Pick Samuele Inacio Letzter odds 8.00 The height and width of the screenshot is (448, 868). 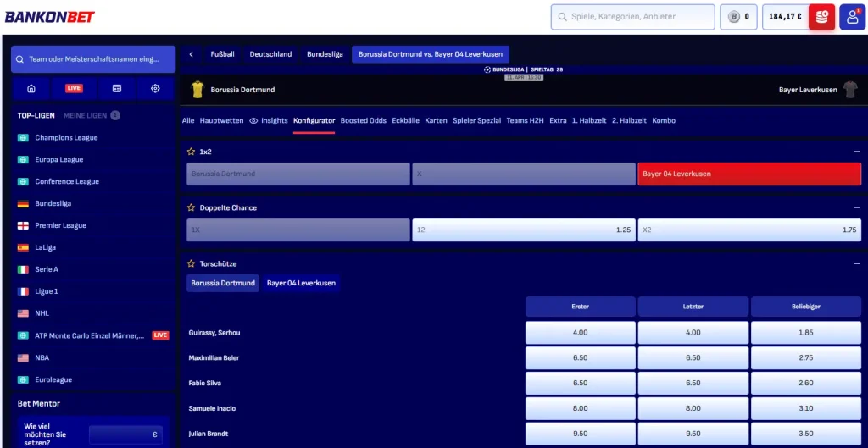693,408
